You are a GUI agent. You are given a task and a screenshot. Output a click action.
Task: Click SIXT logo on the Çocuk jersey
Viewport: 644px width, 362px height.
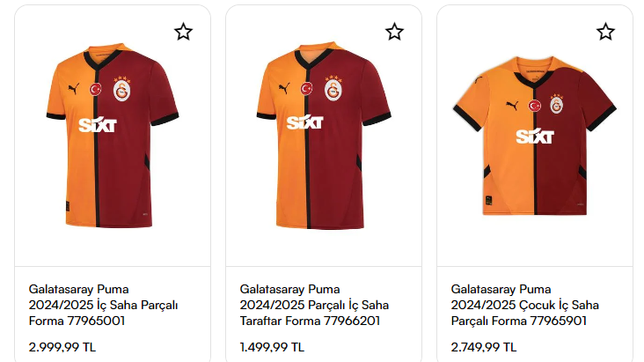coord(535,137)
